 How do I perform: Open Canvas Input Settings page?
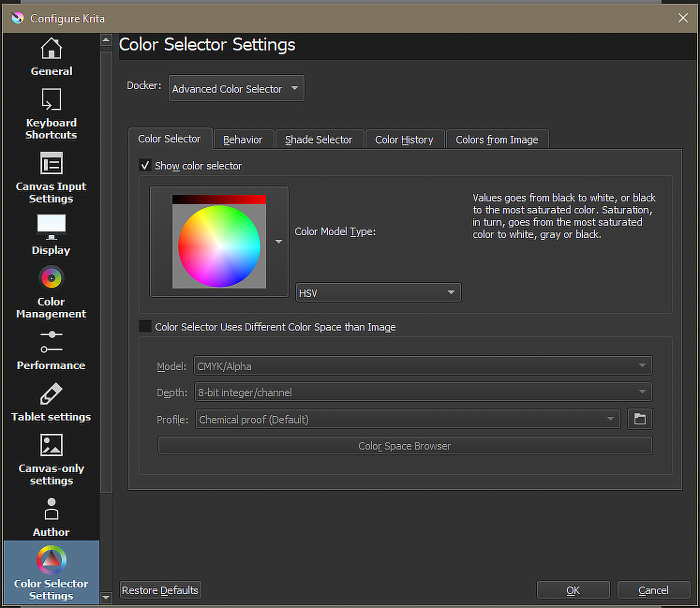point(51,177)
